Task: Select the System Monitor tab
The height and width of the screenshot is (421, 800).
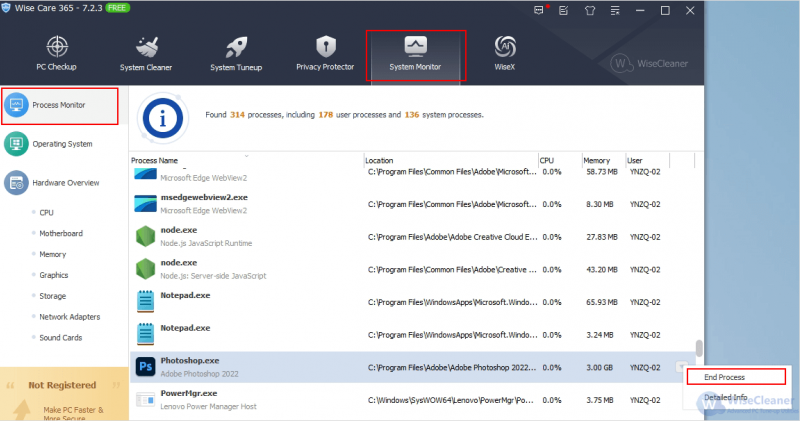Action: click(415, 55)
